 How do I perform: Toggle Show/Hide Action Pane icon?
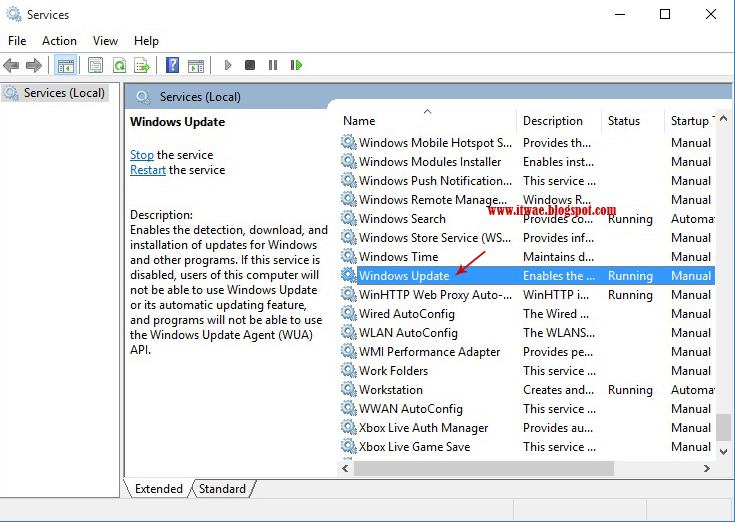pos(196,65)
